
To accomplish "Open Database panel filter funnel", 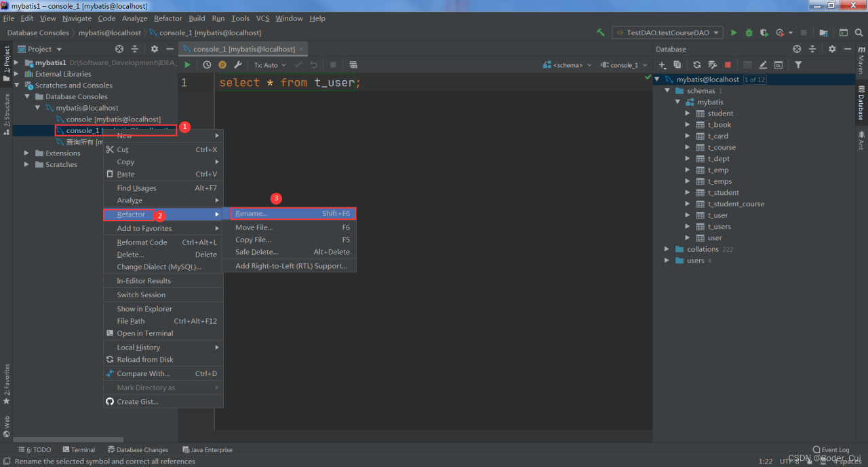I will (798, 65).
